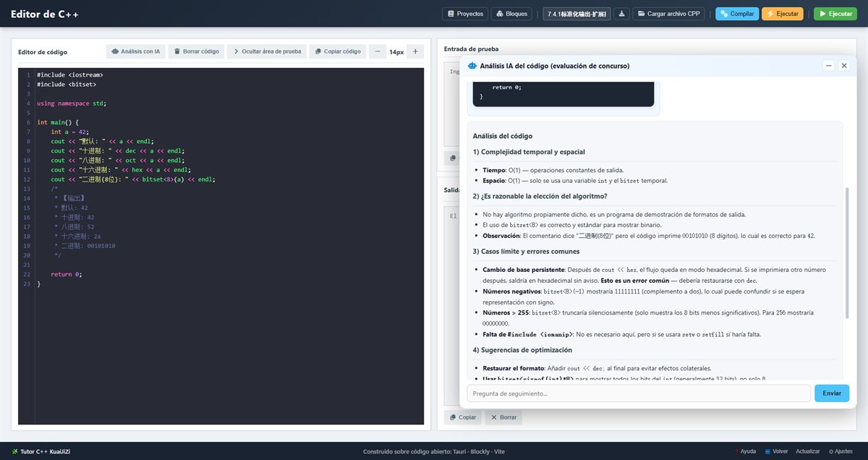Click Cargar archivo CPP button
The width and height of the screenshot is (868, 460).
click(668, 14)
